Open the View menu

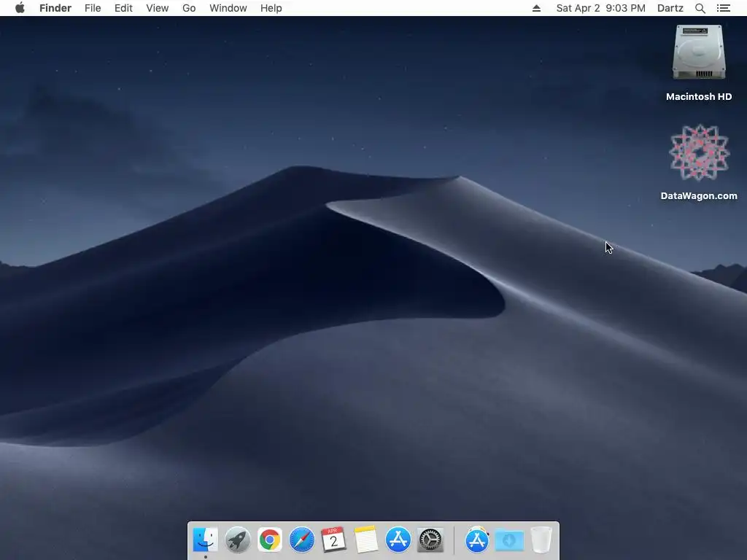click(x=158, y=8)
